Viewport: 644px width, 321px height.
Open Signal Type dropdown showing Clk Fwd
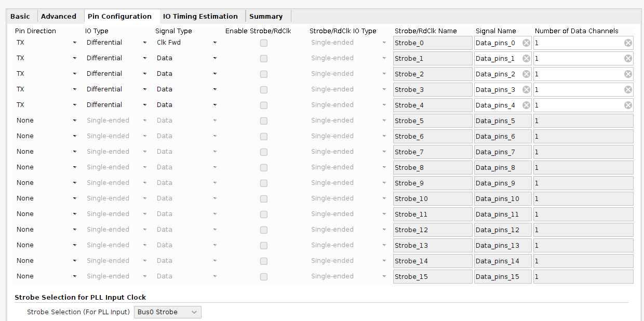click(186, 43)
